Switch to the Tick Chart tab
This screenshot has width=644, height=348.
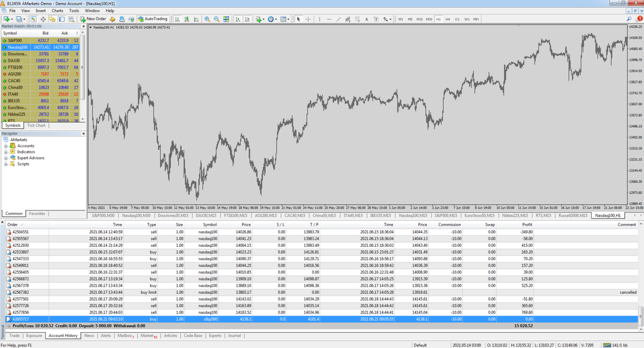point(36,126)
